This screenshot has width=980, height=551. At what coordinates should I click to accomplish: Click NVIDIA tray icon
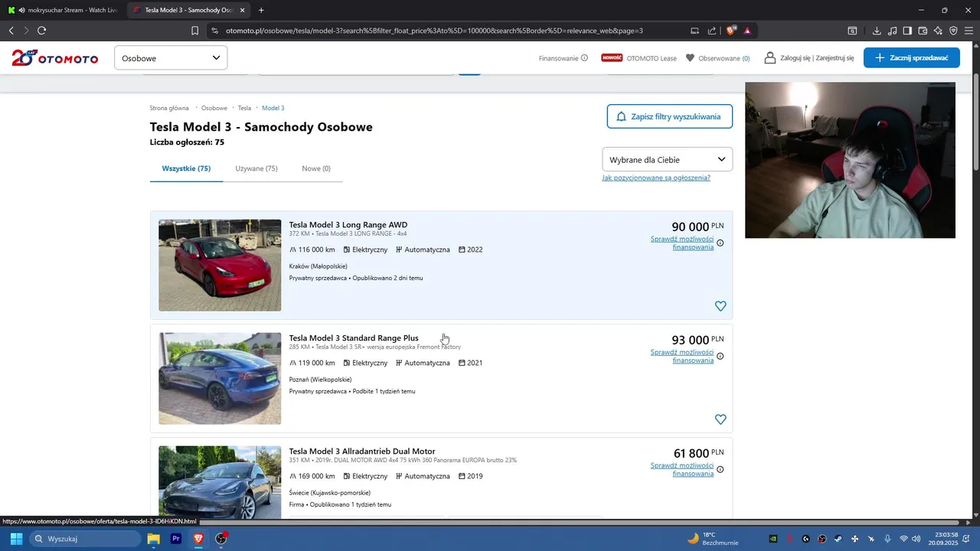(773, 539)
